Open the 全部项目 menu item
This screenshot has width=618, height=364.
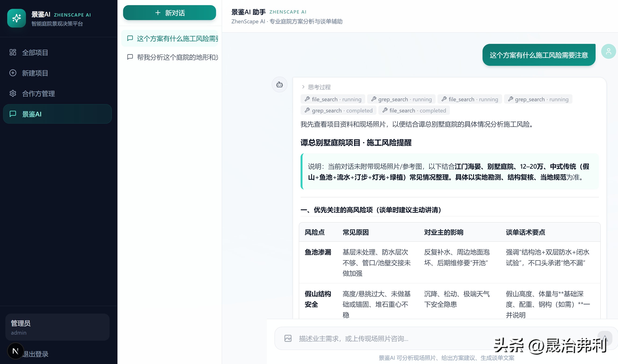coord(57,52)
